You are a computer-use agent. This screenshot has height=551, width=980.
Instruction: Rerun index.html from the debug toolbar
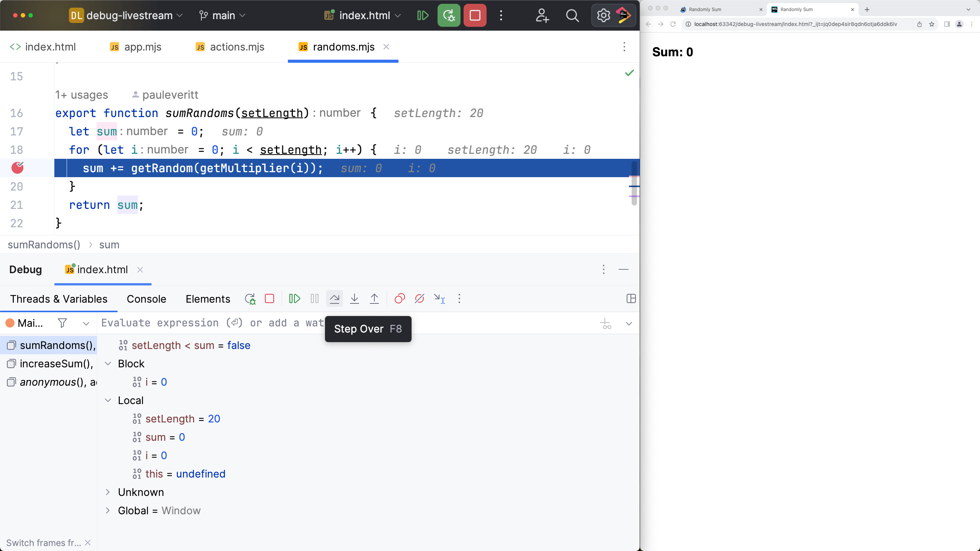click(x=250, y=298)
